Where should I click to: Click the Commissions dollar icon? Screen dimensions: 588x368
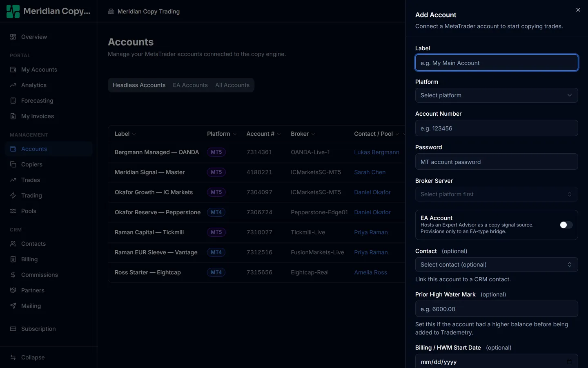pyautogui.click(x=13, y=275)
